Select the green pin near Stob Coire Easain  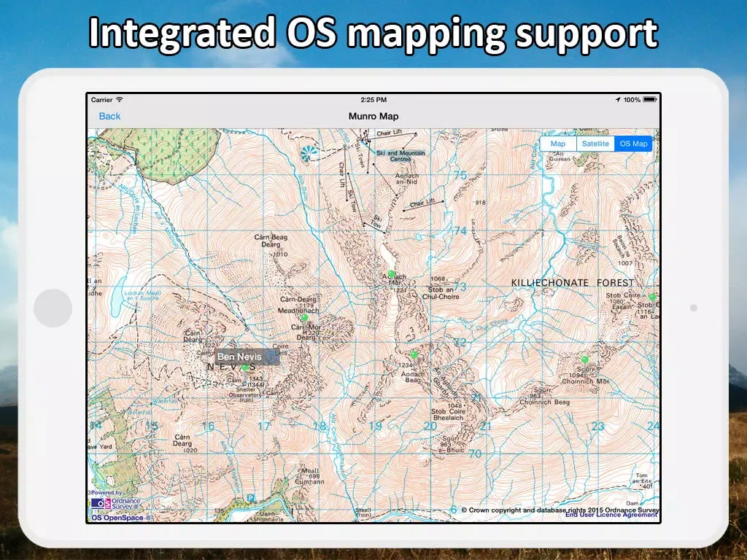(x=653, y=297)
